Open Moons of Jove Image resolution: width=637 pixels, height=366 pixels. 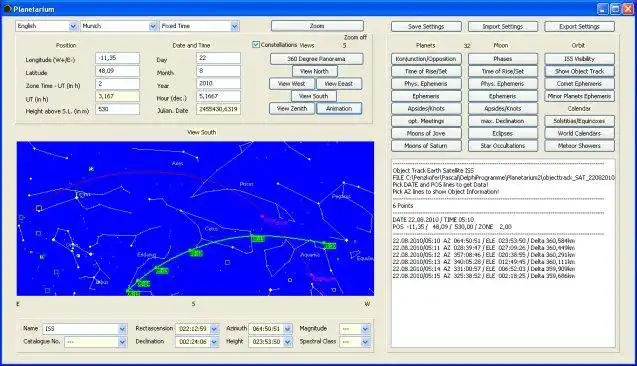coord(426,133)
